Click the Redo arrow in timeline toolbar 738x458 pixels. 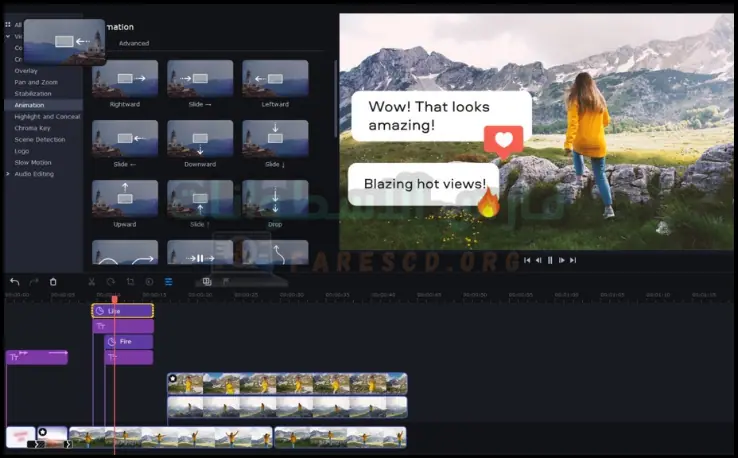(x=34, y=282)
